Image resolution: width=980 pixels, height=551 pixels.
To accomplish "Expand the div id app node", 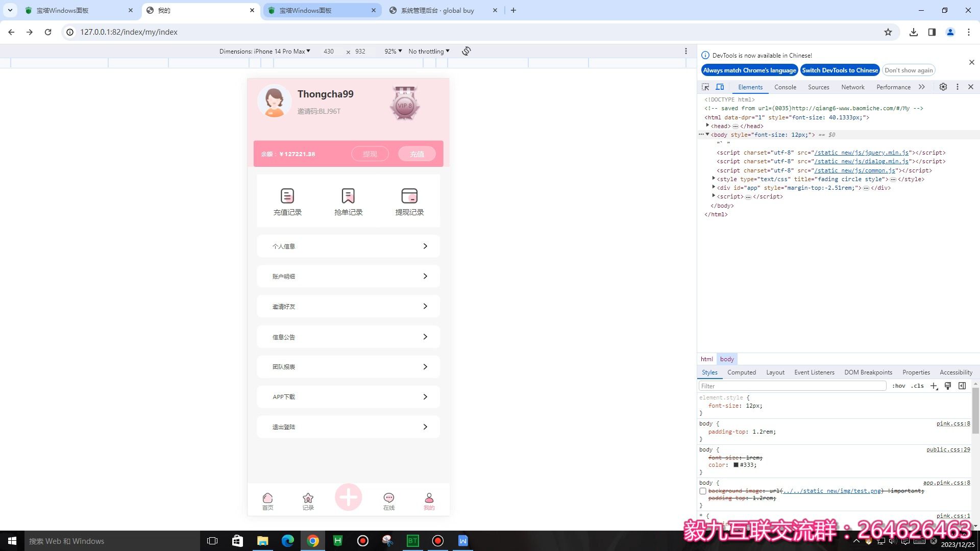I will [714, 187].
